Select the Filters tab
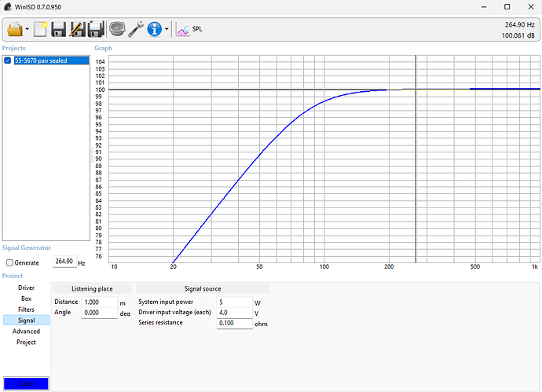The width and height of the screenshot is (542, 392). [x=26, y=310]
